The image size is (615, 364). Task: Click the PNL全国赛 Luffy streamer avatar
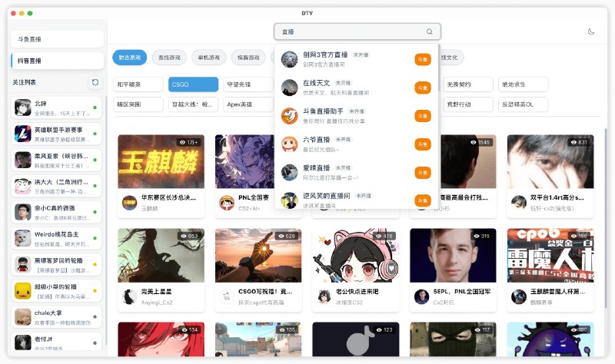(227, 203)
